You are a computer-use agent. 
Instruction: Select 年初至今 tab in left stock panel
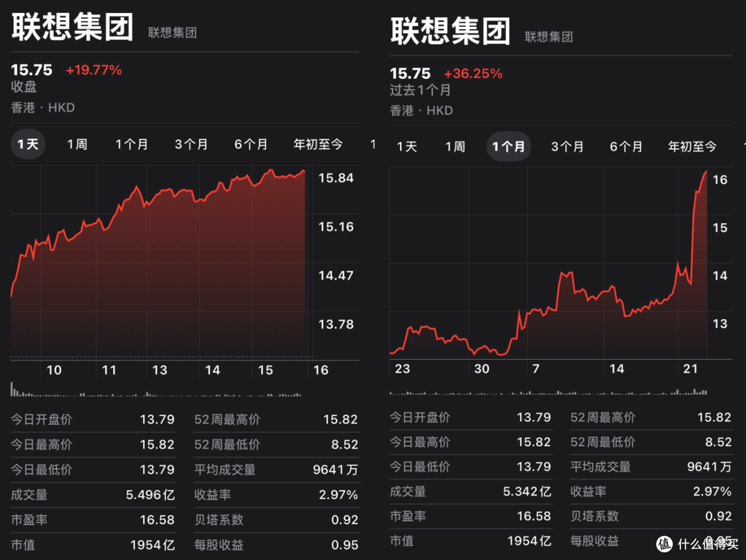click(x=318, y=144)
